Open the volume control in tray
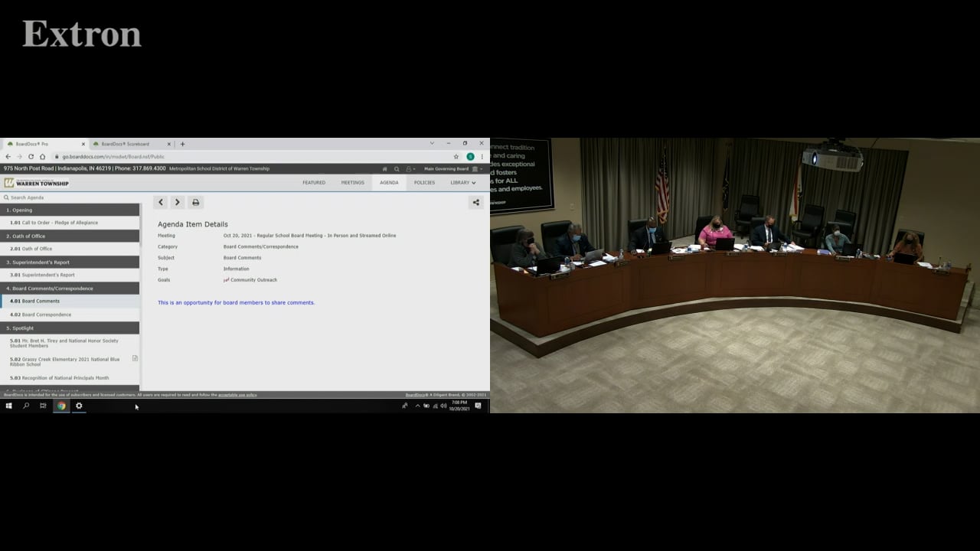 (443, 406)
